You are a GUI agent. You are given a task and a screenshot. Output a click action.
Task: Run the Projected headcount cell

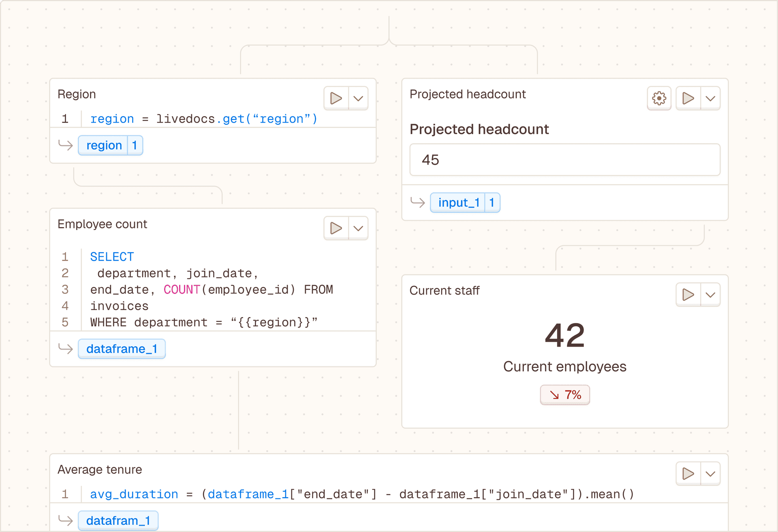[688, 98]
